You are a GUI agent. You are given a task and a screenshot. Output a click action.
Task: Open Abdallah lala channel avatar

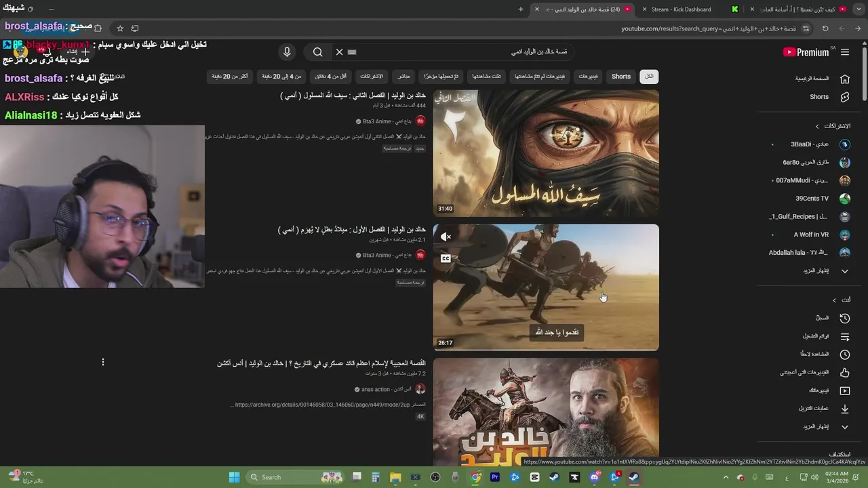coord(844,253)
